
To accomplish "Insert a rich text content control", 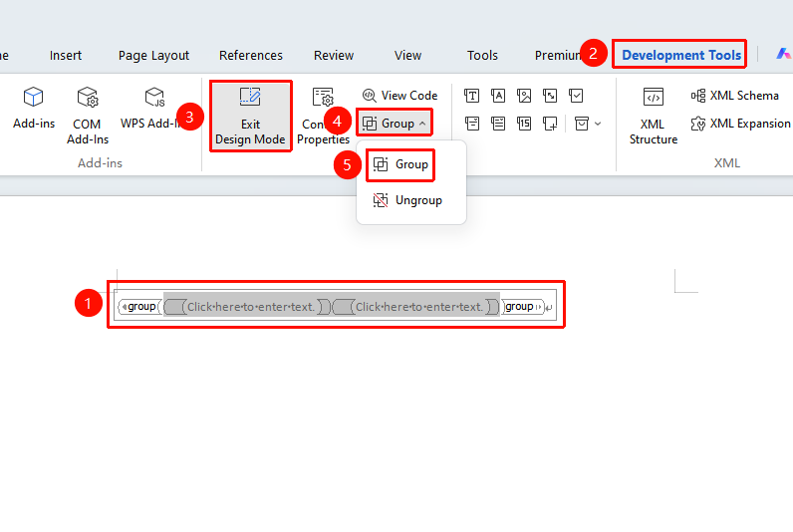I will click(472, 96).
